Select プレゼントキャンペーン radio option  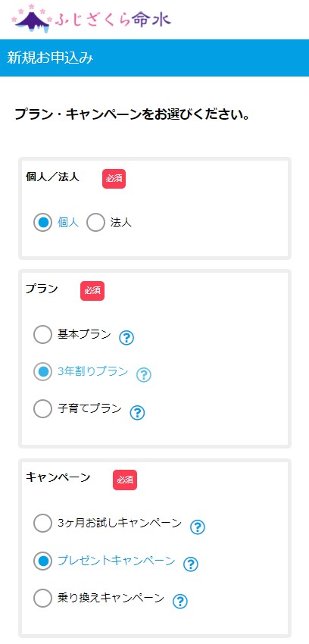(x=42, y=561)
